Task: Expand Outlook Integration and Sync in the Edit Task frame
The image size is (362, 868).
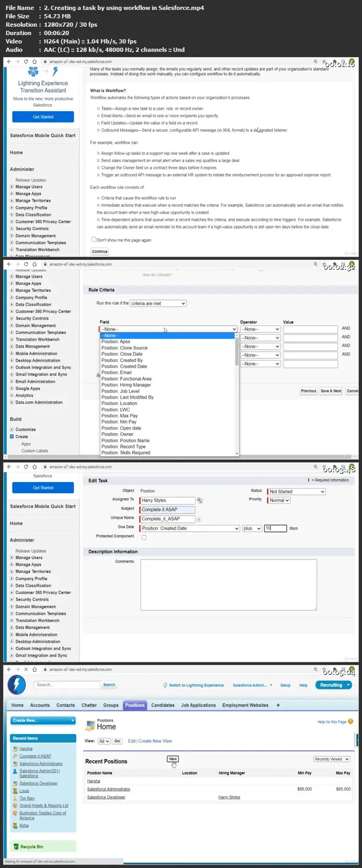Action: click(13, 649)
